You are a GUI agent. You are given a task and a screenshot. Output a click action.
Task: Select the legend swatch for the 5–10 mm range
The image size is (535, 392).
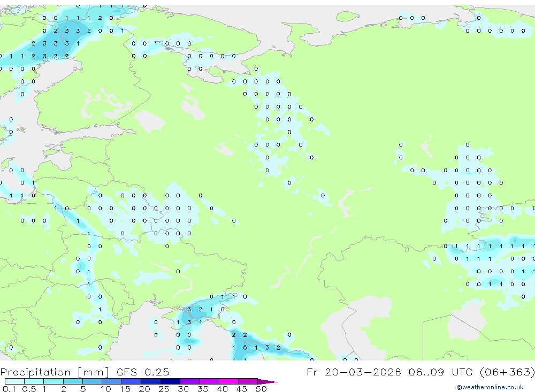(92, 381)
